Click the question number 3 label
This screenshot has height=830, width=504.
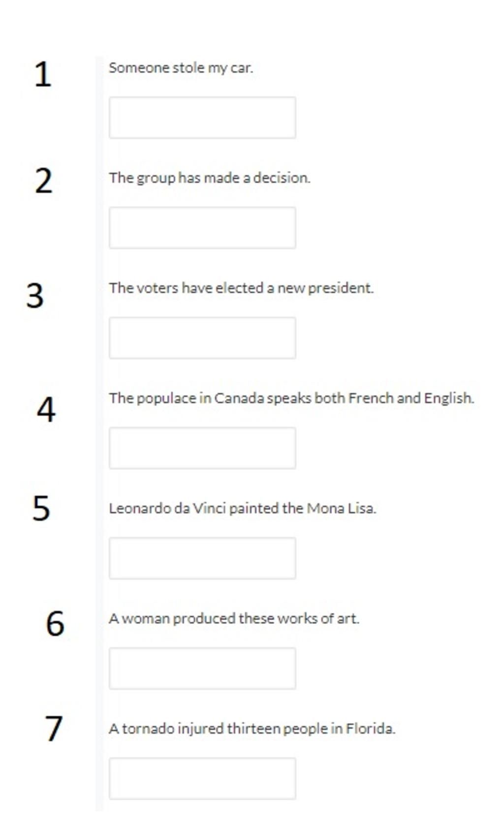35,296
